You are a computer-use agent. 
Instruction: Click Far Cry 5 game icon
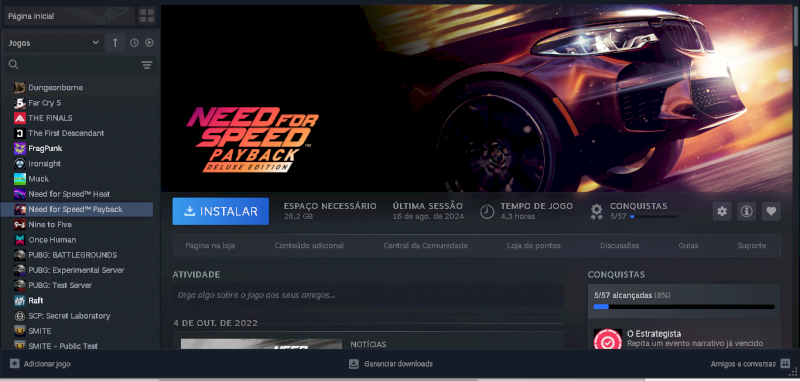pyautogui.click(x=20, y=103)
